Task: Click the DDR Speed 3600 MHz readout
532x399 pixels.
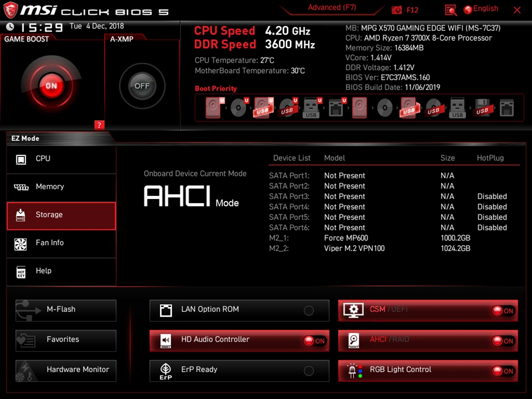Action: (x=254, y=45)
